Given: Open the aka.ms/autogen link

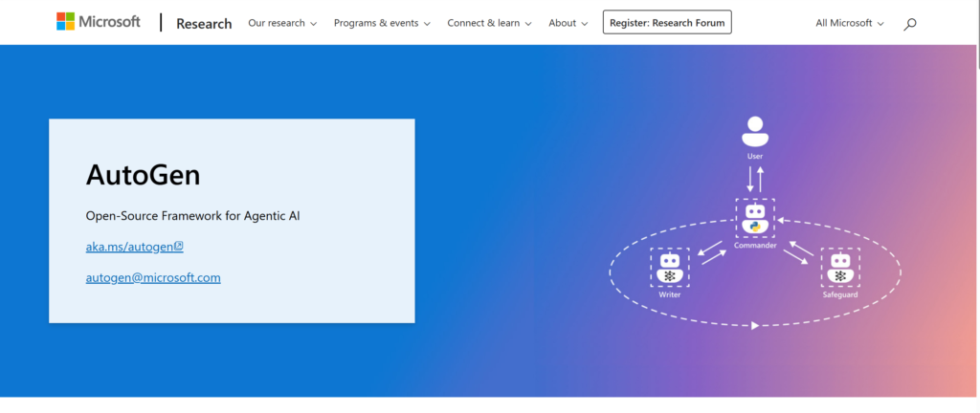Looking at the screenshot, I should click(x=129, y=247).
